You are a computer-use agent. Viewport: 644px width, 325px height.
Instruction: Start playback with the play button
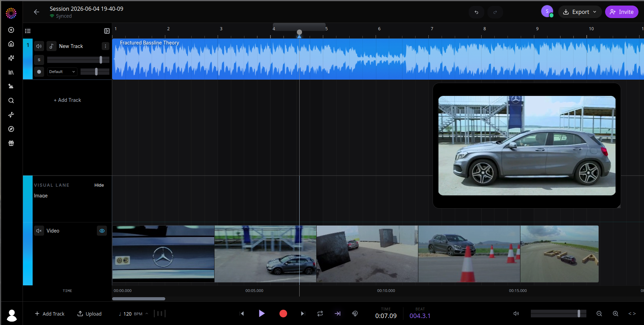coord(262,314)
